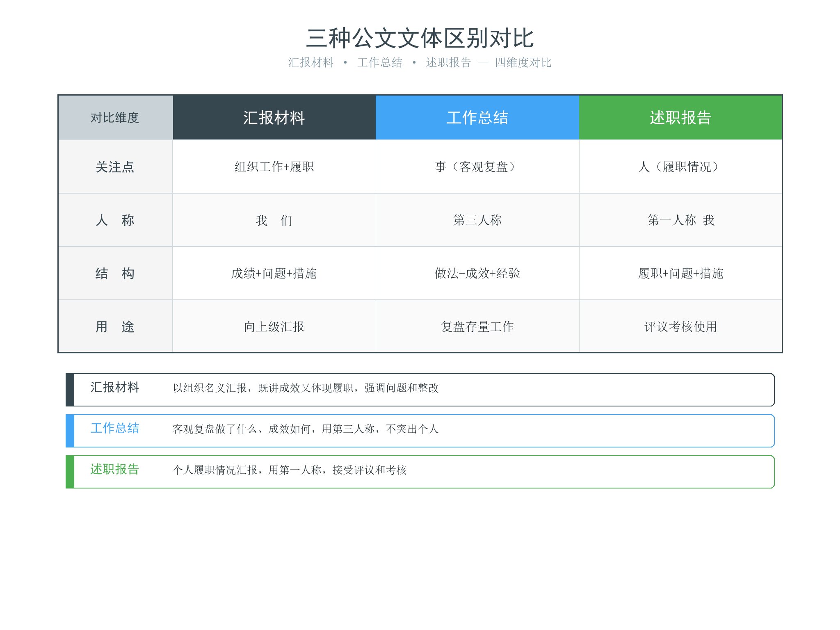Click the blue 工作总结 label in summary box
The height and width of the screenshot is (630, 840).
coord(115,428)
